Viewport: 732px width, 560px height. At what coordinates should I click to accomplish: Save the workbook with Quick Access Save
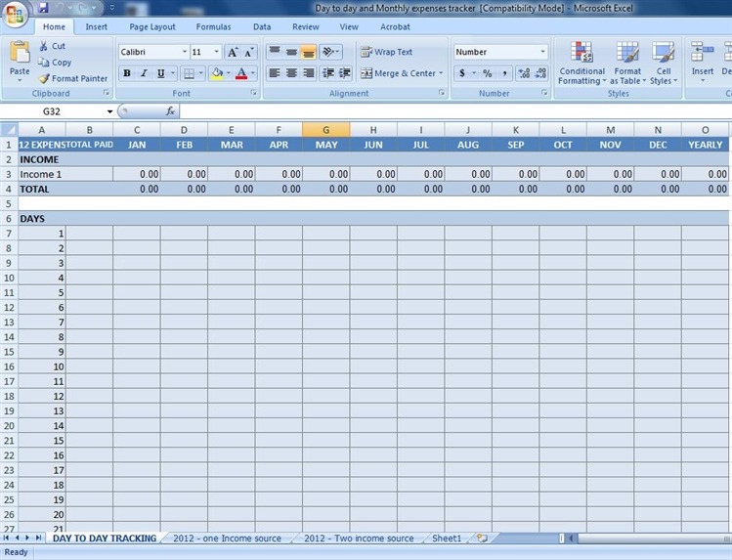pos(43,8)
